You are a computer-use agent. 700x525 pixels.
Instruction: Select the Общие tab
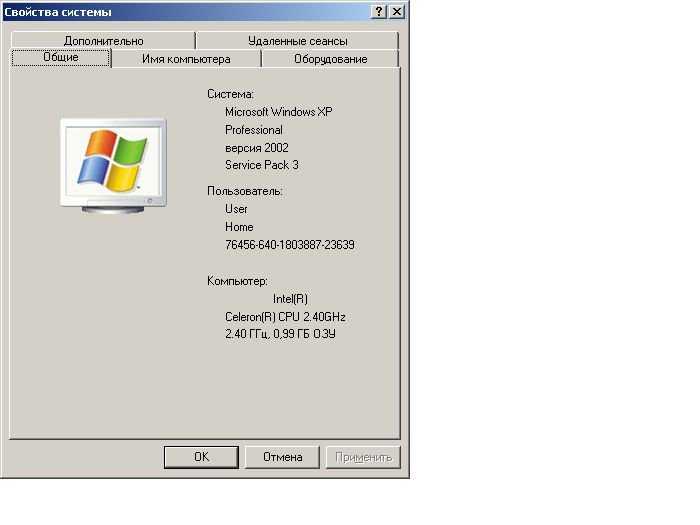click(x=61, y=58)
